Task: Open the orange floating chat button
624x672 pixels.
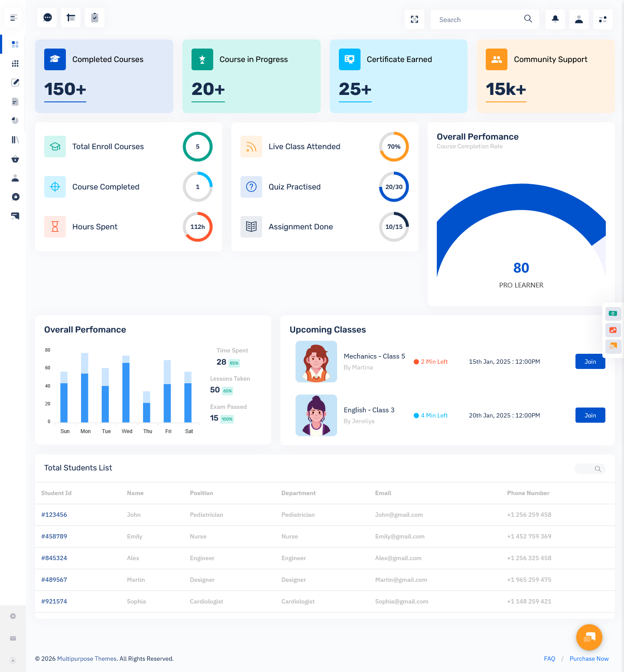Action: coord(589,637)
